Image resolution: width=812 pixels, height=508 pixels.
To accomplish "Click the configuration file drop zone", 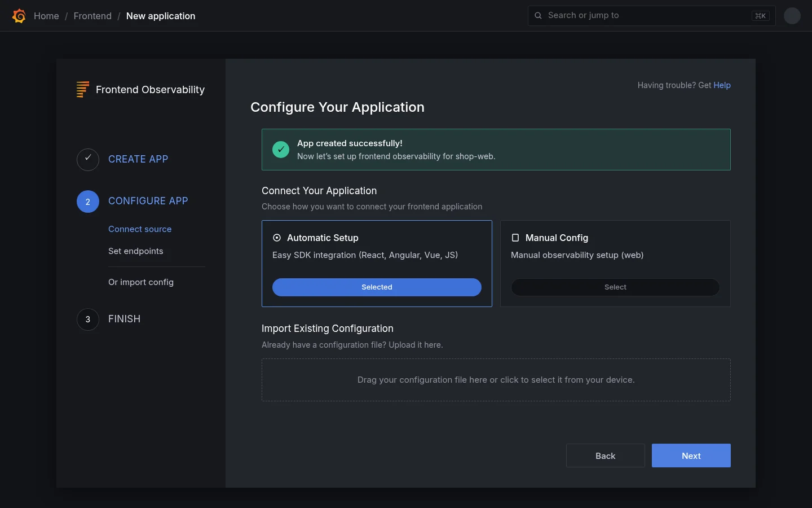I will (496, 380).
